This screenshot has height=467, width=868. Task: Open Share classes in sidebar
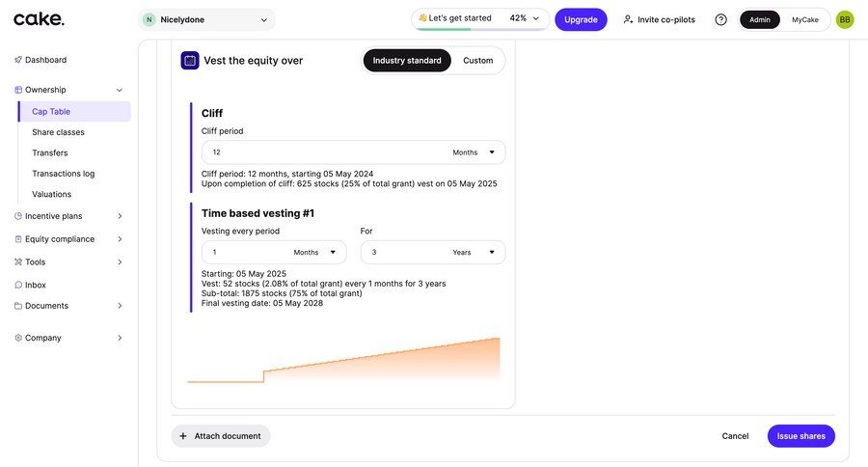(58, 132)
